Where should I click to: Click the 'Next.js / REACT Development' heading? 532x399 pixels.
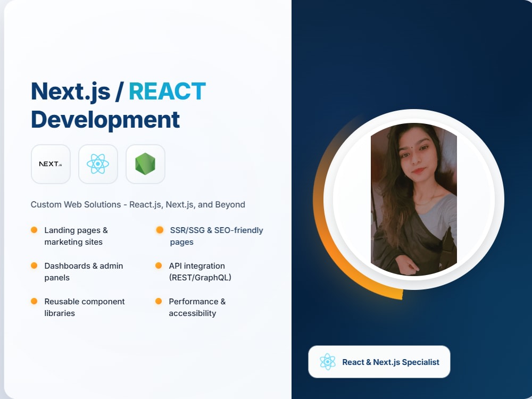[x=119, y=105]
